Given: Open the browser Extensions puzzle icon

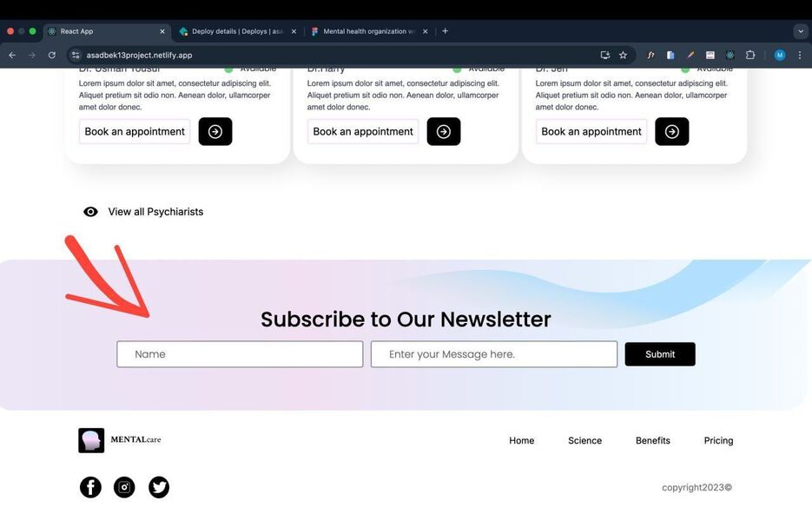Looking at the screenshot, I should click(749, 55).
